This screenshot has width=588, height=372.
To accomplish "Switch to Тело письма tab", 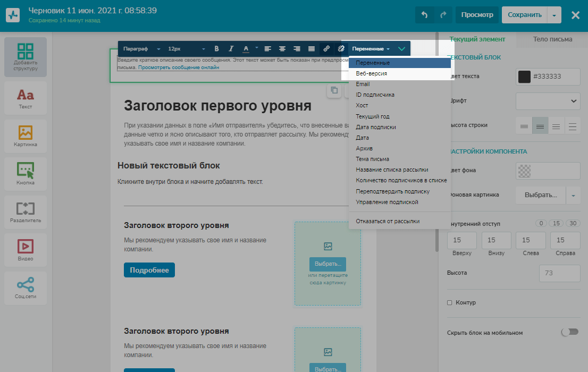I will [552, 39].
